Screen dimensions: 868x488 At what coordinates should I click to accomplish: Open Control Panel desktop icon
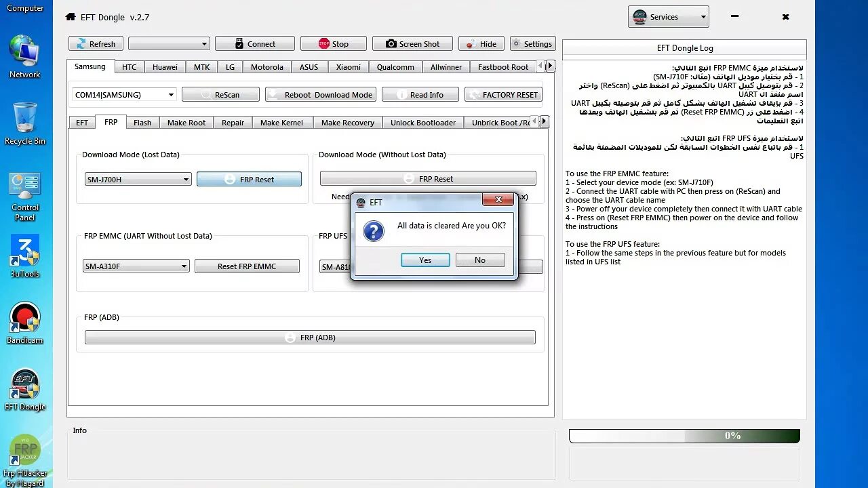coord(25,197)
